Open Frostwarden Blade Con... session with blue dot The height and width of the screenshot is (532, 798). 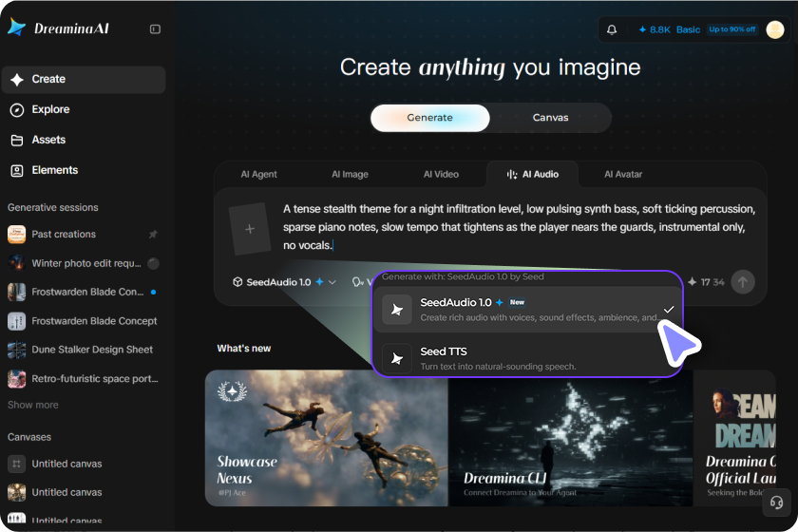point(83,293)
